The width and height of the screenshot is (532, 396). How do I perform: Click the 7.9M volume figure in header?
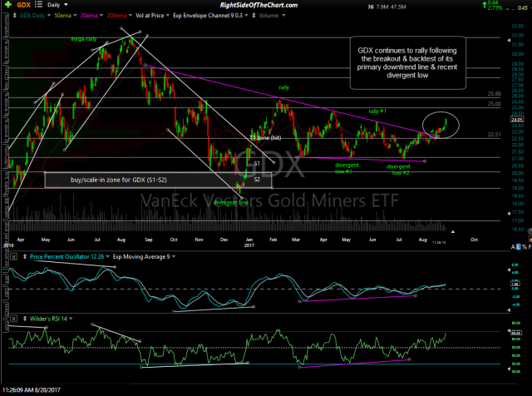[x=382, y=7]
